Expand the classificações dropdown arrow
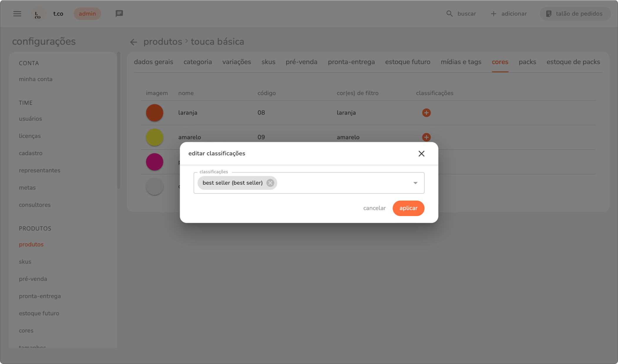The image size is (618, 364). coord(415,183)
